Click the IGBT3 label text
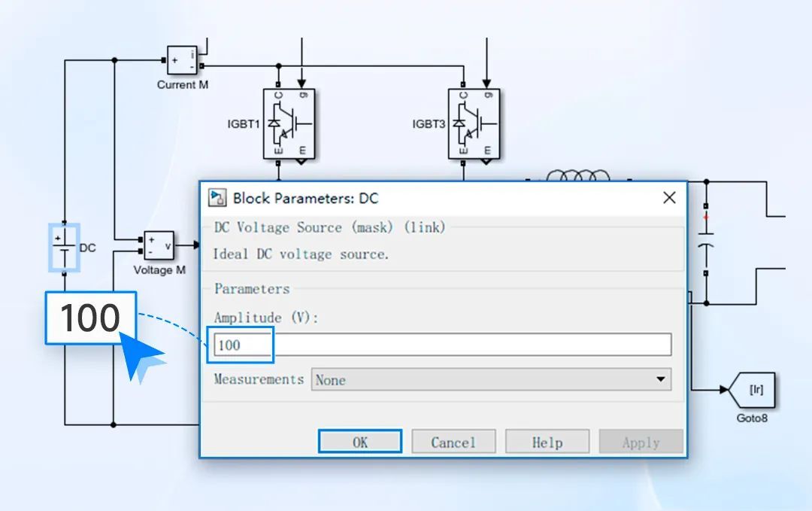812x511 pixels. coord(429,124)
